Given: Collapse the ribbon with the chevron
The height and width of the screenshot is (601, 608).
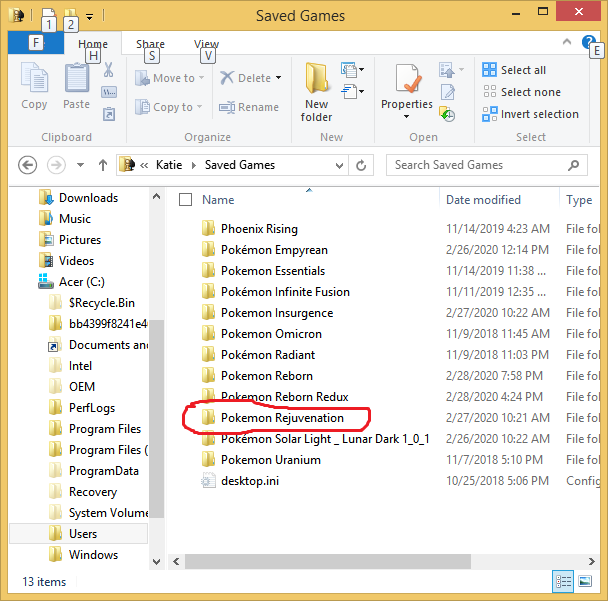Looking at the screenshot, I should (x=567, y=41).
